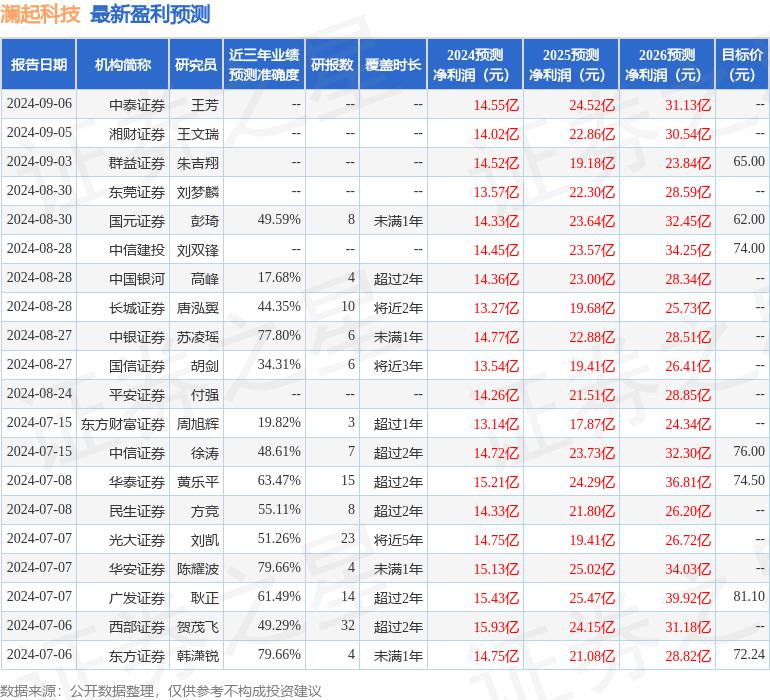
Task: Click the 30.54亿 profit value
Action: (688, 134)
